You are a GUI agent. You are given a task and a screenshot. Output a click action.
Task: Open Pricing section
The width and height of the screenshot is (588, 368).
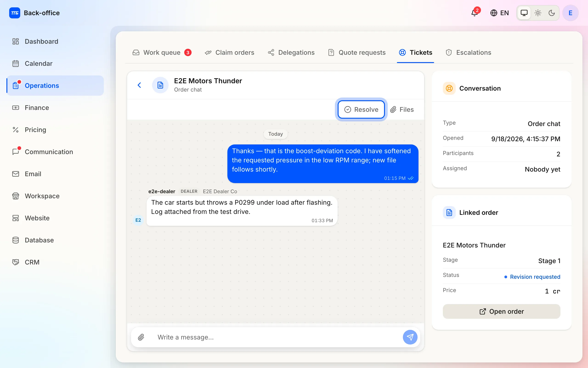coord(55,130)
